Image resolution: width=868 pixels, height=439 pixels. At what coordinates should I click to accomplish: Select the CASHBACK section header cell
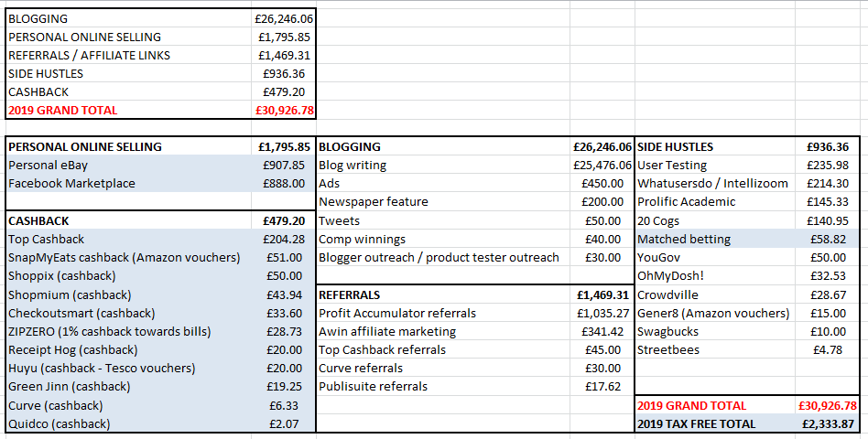[128, 220]
